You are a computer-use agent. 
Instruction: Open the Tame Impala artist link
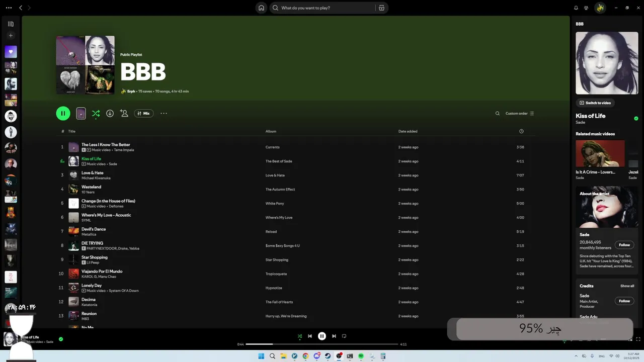point(124,150)
